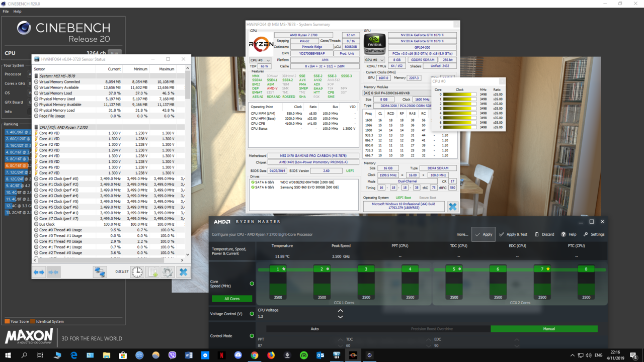
Task: Open Microsoft Store from taskbar
Action: click(x=123, y=355)
